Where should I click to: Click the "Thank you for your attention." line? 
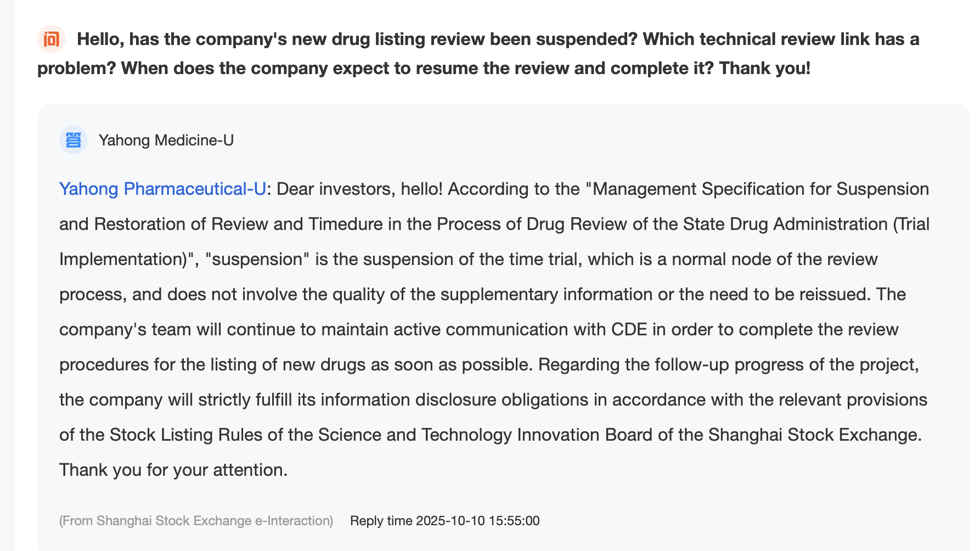tap(173, 470)
